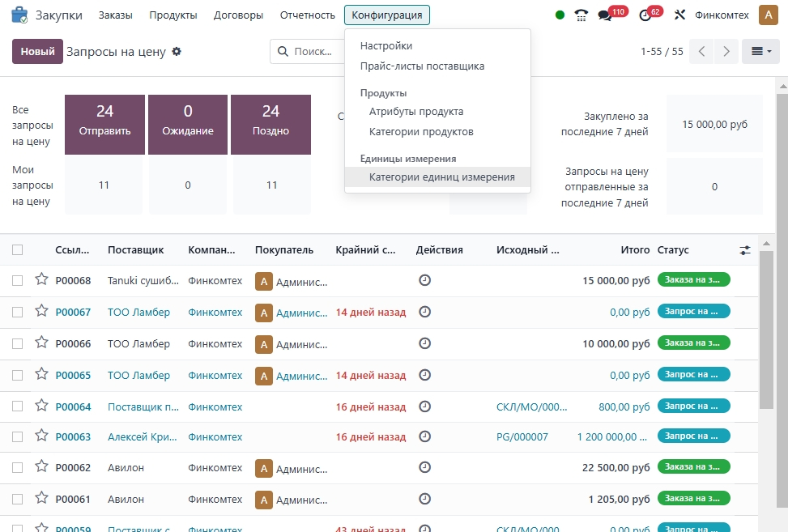Toggle the select-all checkbox in table header

point(18,250)
